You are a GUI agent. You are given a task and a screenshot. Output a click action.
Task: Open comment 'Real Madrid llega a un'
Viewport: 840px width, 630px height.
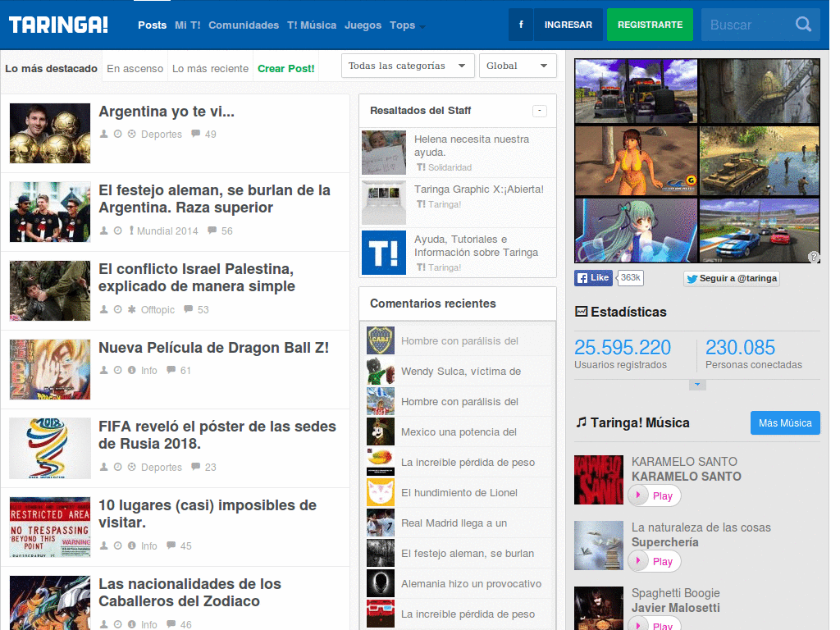(454, 523)
